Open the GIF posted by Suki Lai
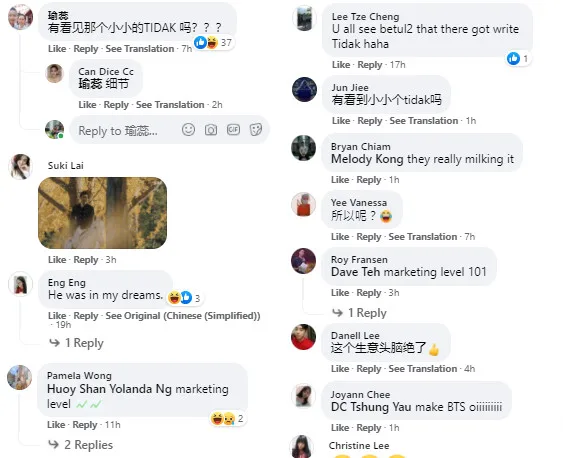563x458 pixels. 102,213
